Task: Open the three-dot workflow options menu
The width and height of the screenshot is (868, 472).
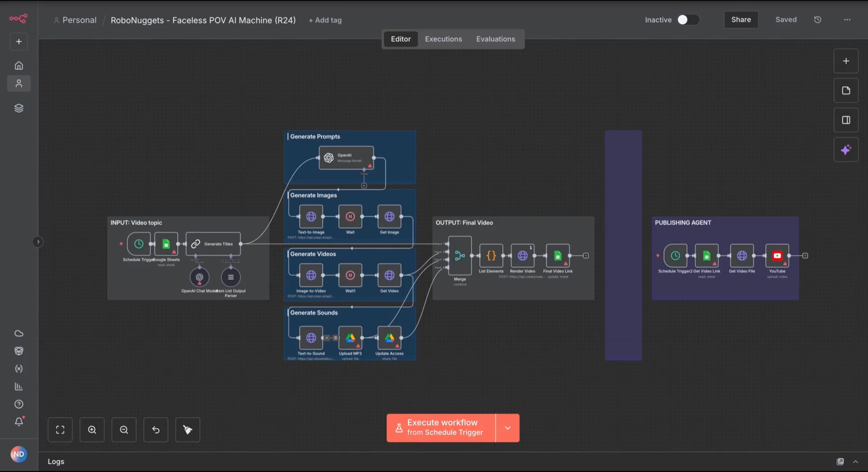Action: 847,19
